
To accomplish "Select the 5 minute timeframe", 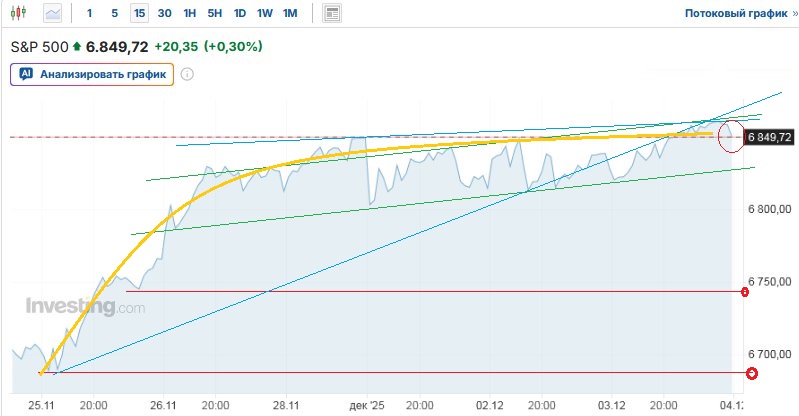I will (x=114, y=14).
